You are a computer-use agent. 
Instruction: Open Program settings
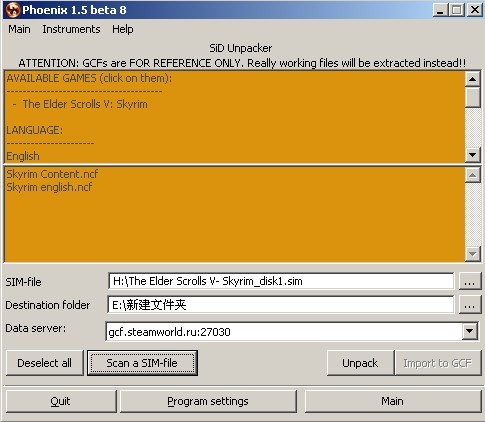coord(208,401)
